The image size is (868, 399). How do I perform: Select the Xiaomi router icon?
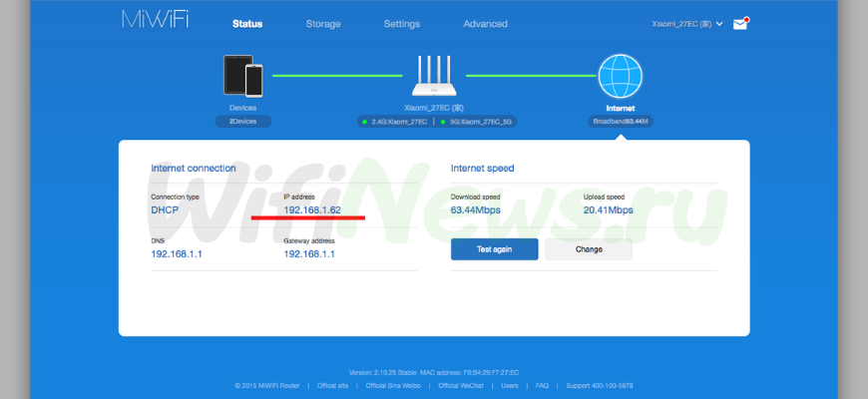(x=434, y=75)
